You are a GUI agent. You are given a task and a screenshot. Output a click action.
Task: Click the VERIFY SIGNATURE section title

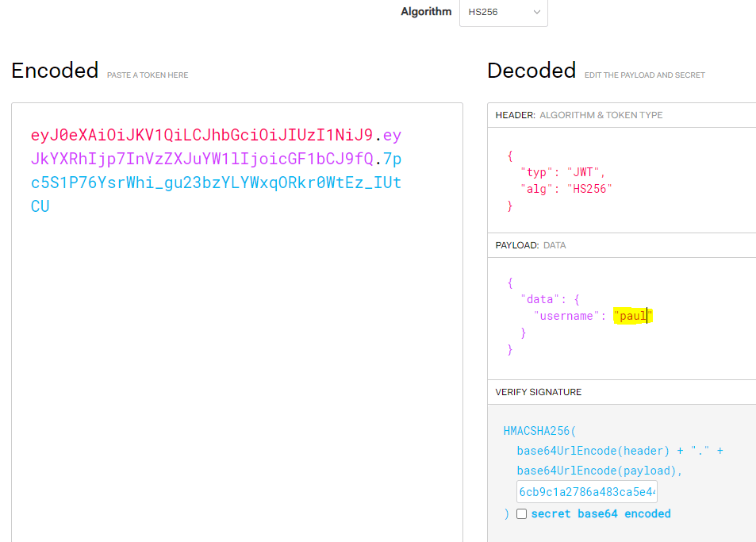pos(538,392)
